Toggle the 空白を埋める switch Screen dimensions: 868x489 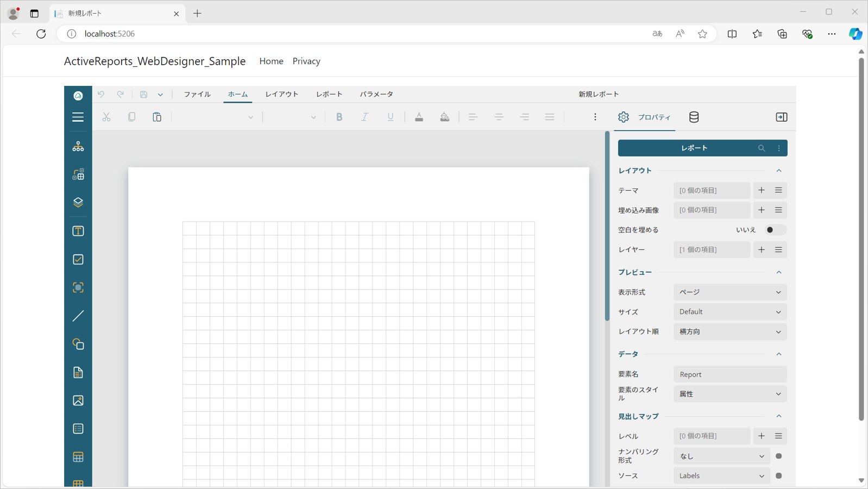775,230
